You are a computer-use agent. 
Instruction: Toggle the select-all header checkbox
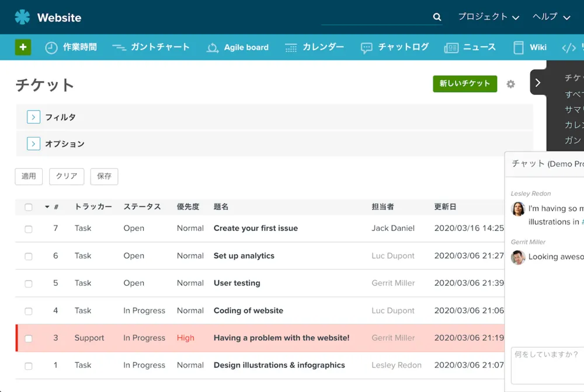coord(29,207)
